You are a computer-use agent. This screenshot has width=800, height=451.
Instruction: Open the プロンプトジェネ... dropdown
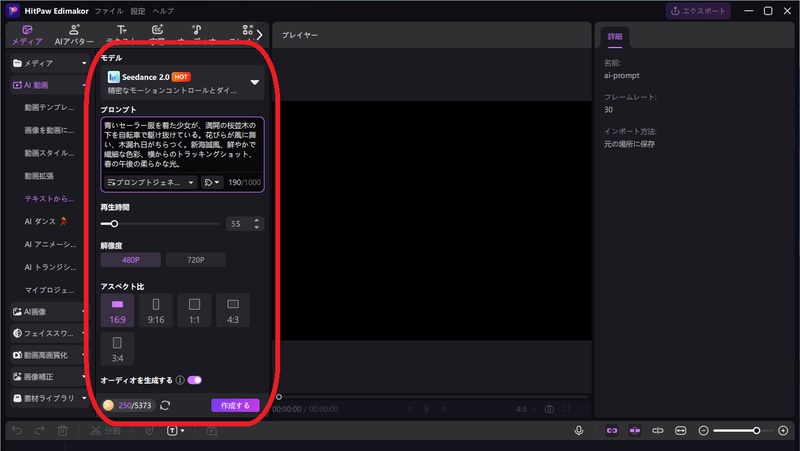(151, 182)
